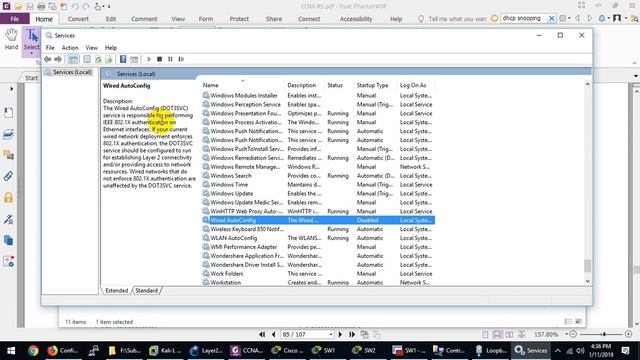Viewport: 640px width, 360px height.
Task: Open file icon in PhantomPDF quick access bar
Action: pyautogui.click(x=18, y=6)
